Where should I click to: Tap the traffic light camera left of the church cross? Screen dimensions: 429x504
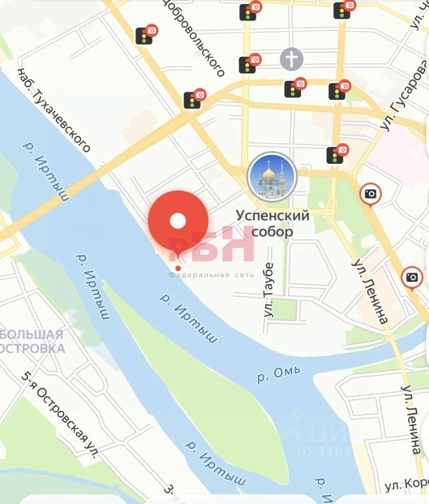pos(250,64)
